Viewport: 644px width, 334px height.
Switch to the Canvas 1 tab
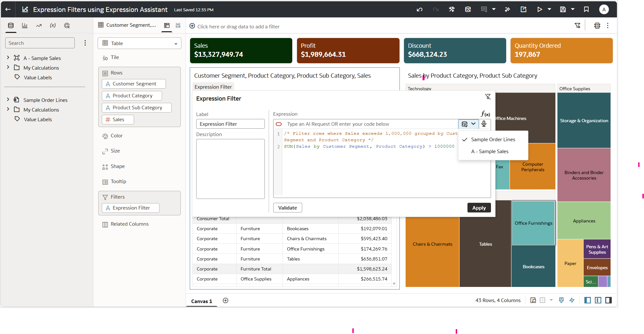pyautogui.click(x=202, y=301)
